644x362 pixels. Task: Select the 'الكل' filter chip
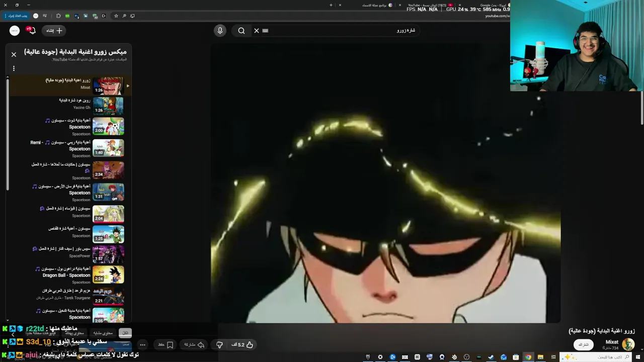point(125,333)
